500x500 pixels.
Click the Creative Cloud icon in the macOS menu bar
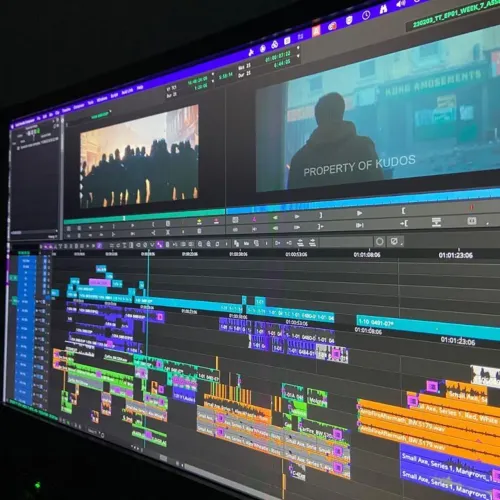pyautogui.click(x=332, y=26)
